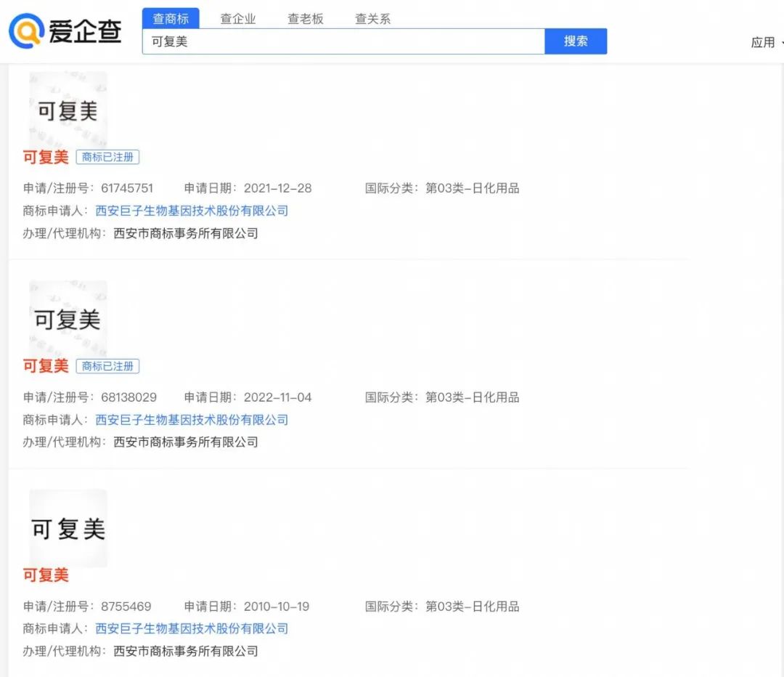784x677 pixels.
Task: Switch to the 查企业 tab
Action: point(238,19)
